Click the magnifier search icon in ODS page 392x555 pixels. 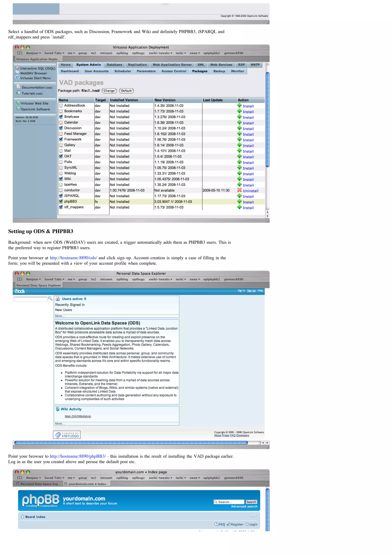[x=50, y=299]
